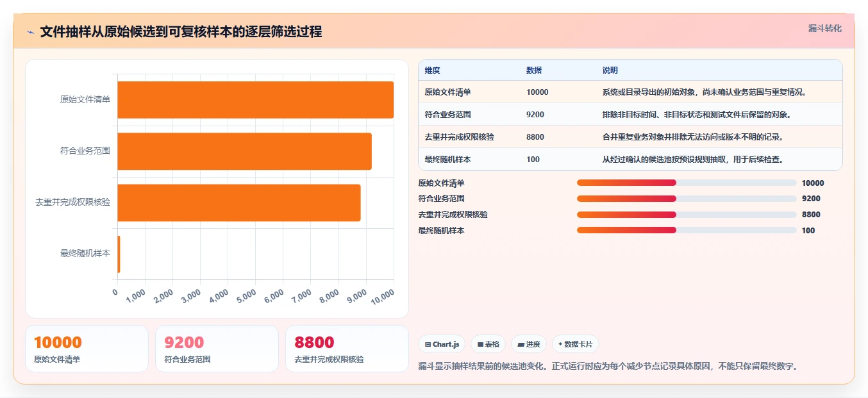Click the 数据 column header
The height and width of the screenshot is (398, 868).
pos(534,70)
